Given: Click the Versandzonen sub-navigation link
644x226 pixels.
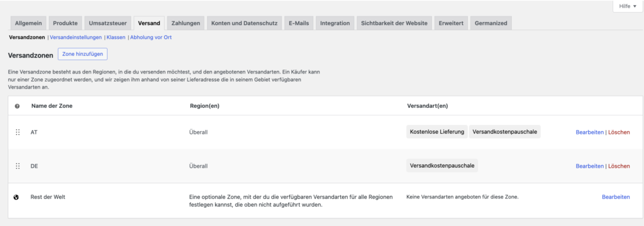Looking at the screenshot, I should (x=26, y=37).
